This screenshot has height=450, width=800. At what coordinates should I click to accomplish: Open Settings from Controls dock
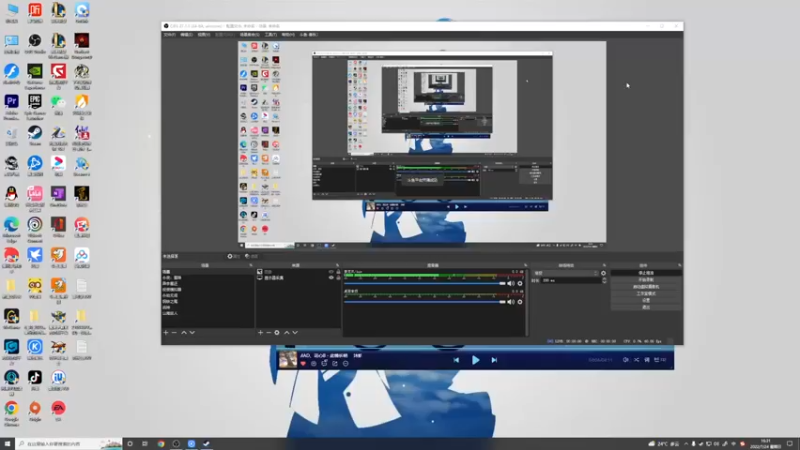[x=646, y=300]
